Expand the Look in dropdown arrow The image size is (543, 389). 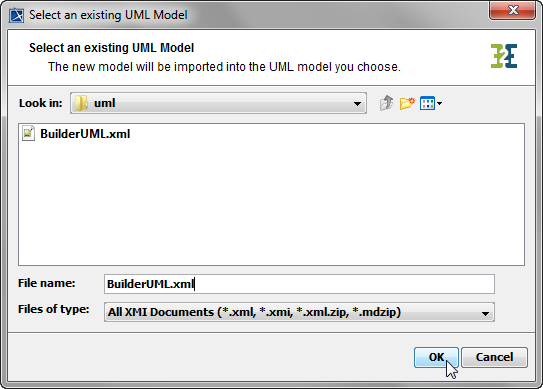tap(357, 104)
